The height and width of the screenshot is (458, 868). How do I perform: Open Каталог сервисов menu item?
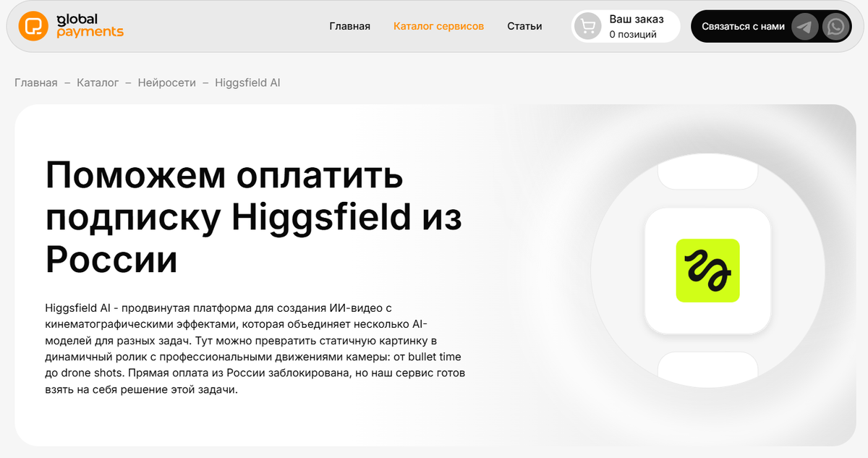(438, 26)
